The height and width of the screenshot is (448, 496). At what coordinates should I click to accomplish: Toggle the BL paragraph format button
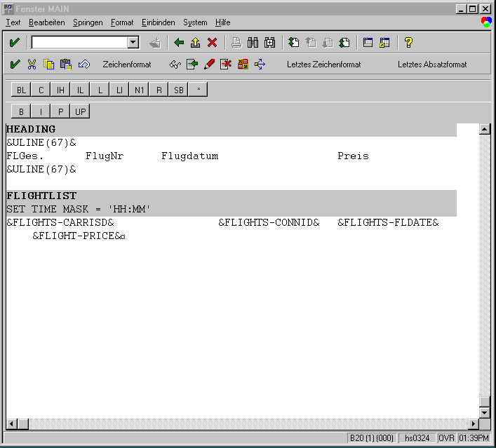(x=22, y=90)
